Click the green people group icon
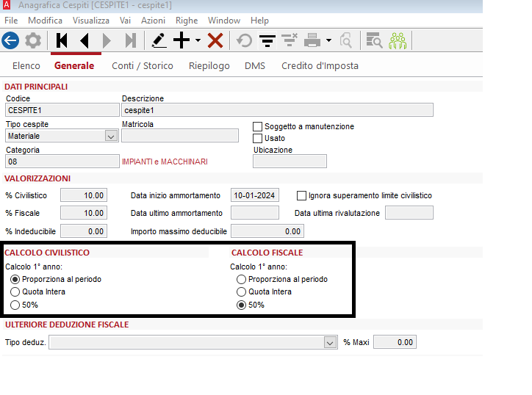This screenshot has height=395, width=532. (x=398, y=40)
